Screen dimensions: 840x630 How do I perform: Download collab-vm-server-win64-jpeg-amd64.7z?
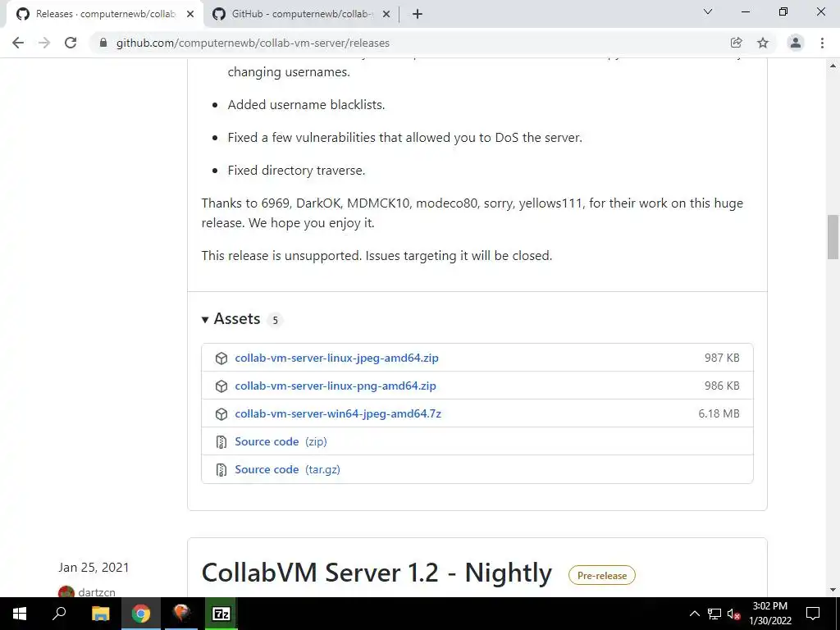point(338,413)
